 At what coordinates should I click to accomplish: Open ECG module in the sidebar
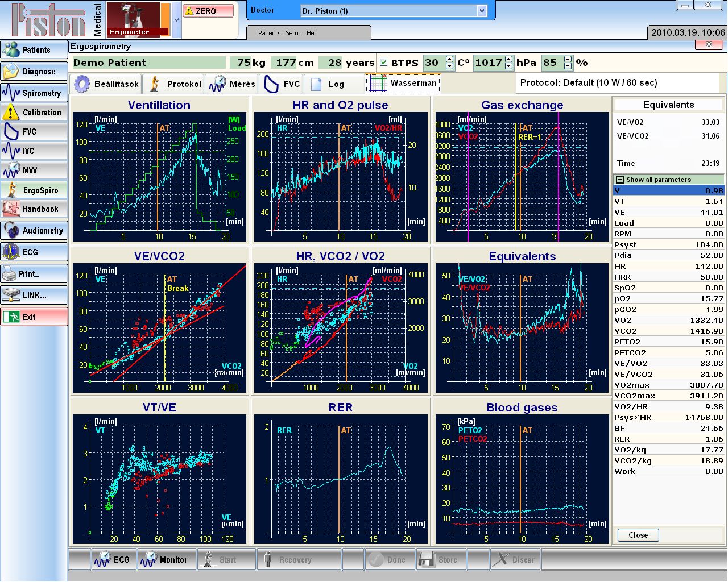pos(34,252)
